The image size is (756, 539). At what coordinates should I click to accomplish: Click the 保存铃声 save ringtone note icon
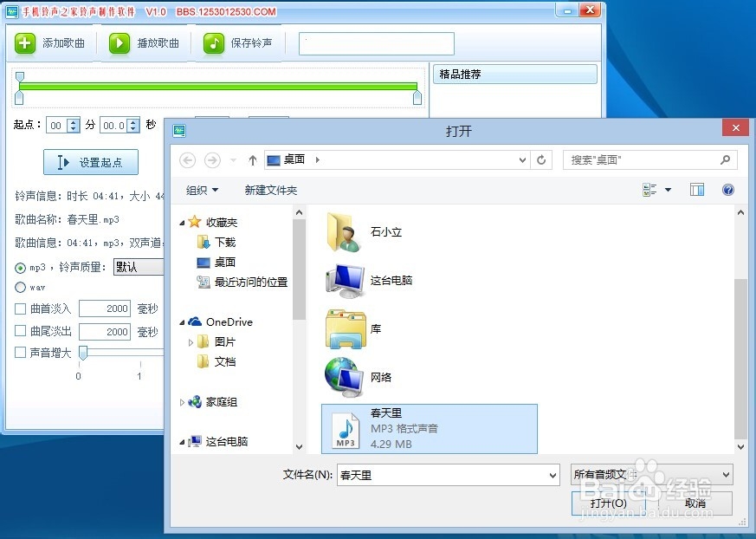(212, 42)
